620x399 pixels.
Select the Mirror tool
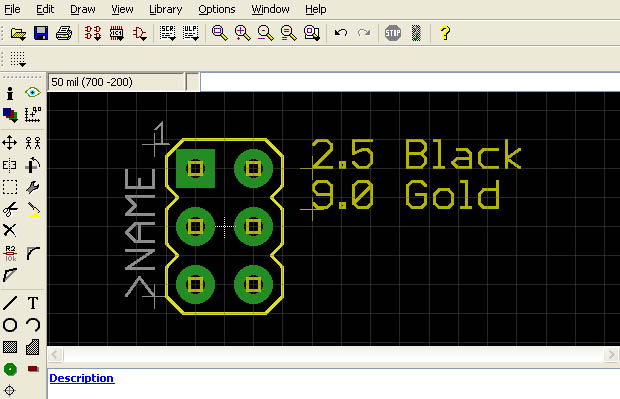pos(9,165)
